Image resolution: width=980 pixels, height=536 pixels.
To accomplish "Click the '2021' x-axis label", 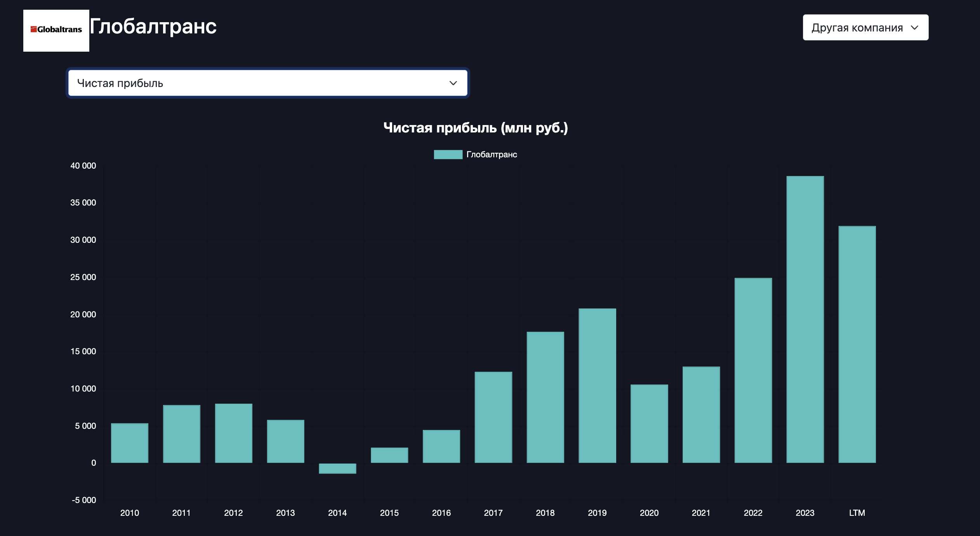I will pyautogui.click(x=701, y=513).
